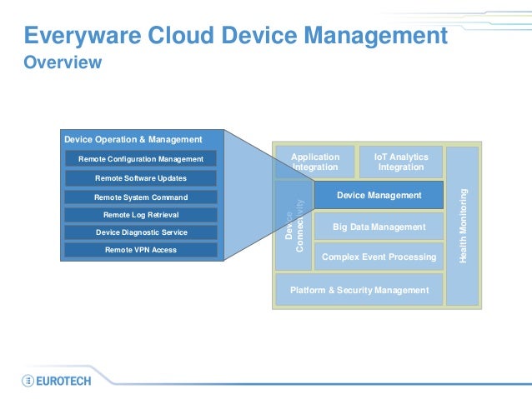Viewport: 532px width, 399px height.
Task: Select the Remote VPN Access box
Action: click(x=141, y=250)
